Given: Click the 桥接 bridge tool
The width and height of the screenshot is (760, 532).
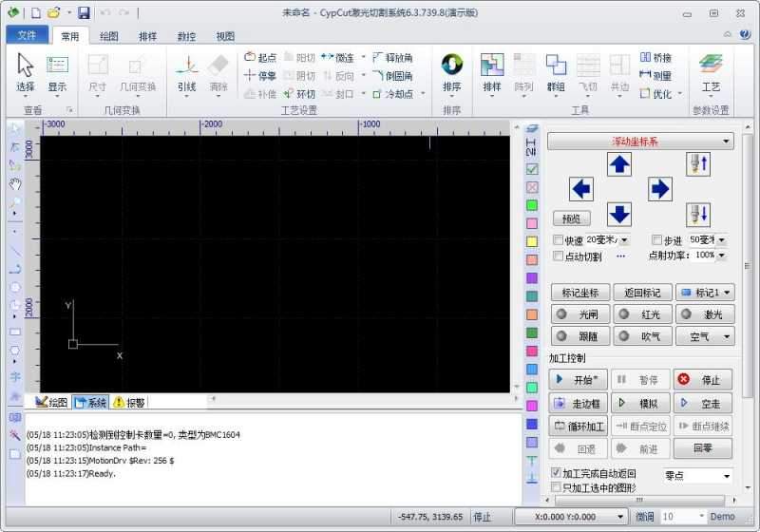Looking at the screenshot, I should pyautogui.click(x=655, y=57).
